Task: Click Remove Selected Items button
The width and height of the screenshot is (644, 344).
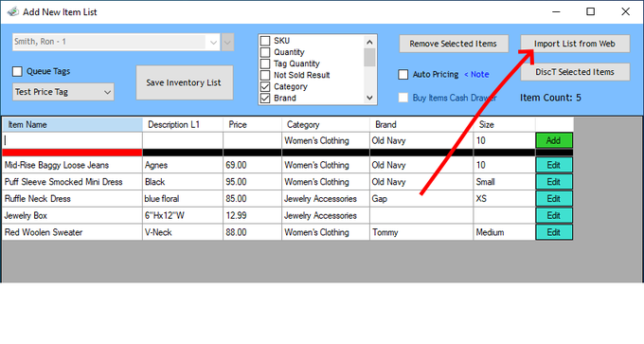Action: tap(454, 44)
